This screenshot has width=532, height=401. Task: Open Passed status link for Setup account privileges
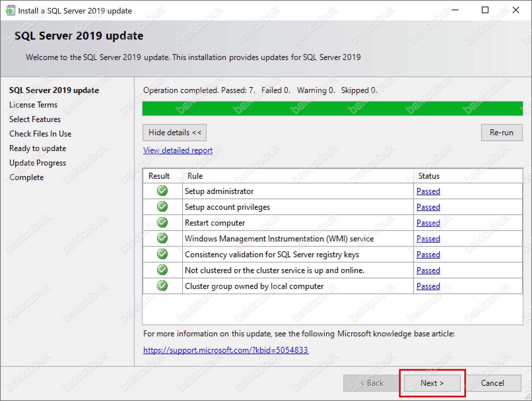click(x=428, y=207)
